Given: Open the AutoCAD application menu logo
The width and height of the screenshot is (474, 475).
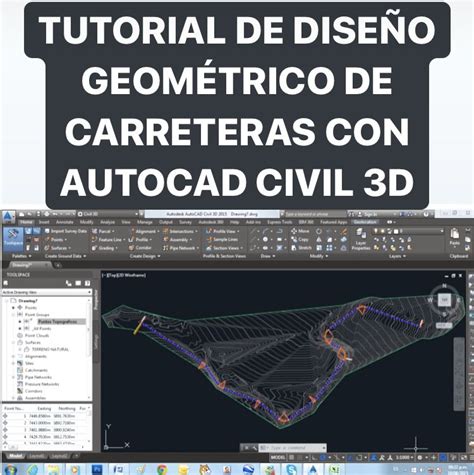Looking at the screenshot, I should click(x=9, y=217).
